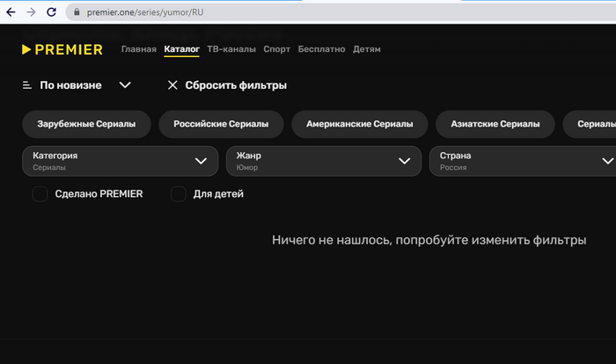Select the Российские Сериалы chip
This screenshot has height=364, width=616.
tap(221, 124)
